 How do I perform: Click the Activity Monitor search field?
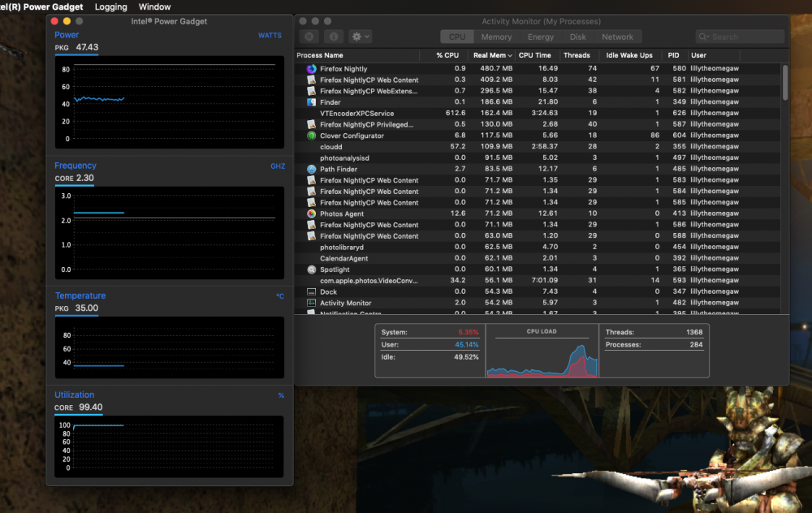pyautogui.click(x=740, y=37)
